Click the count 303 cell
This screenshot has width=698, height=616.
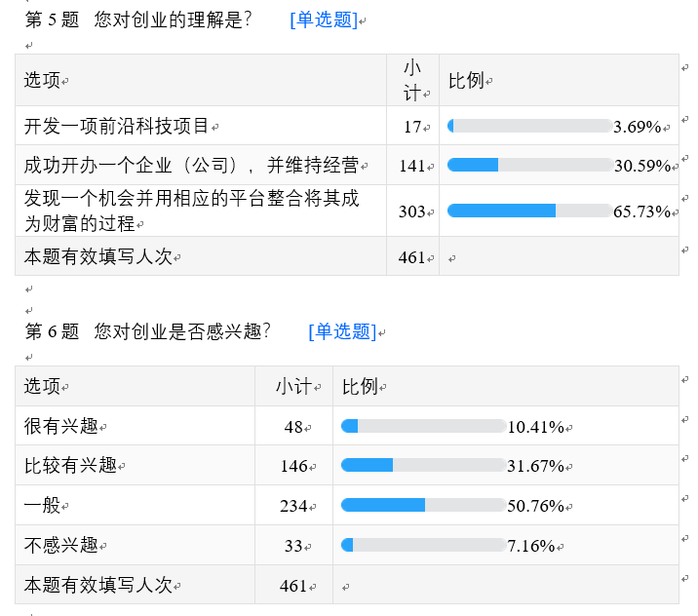[411, 212]
